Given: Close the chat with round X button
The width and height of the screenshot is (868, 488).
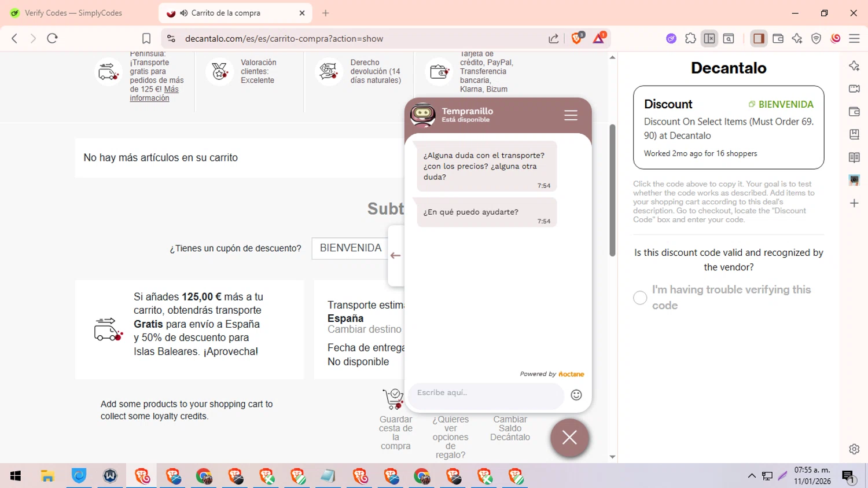Looking at the screenshot, I should pos(569,438).
